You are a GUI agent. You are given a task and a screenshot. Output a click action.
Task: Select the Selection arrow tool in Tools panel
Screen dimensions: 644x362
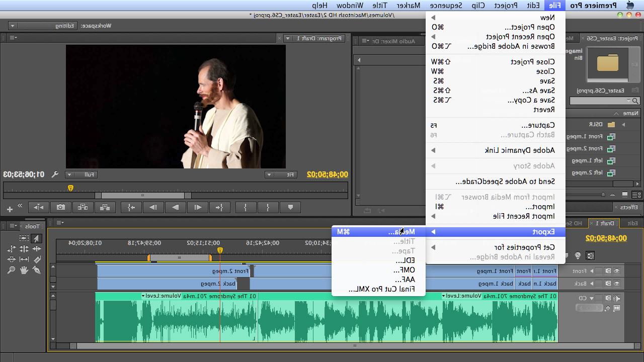(36, 238)
